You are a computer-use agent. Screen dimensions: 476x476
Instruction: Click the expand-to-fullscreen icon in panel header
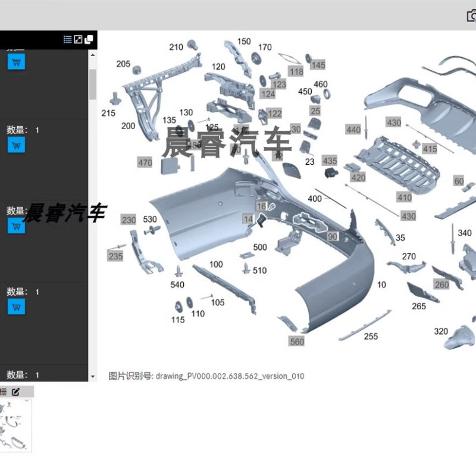(x=78, y=39)
